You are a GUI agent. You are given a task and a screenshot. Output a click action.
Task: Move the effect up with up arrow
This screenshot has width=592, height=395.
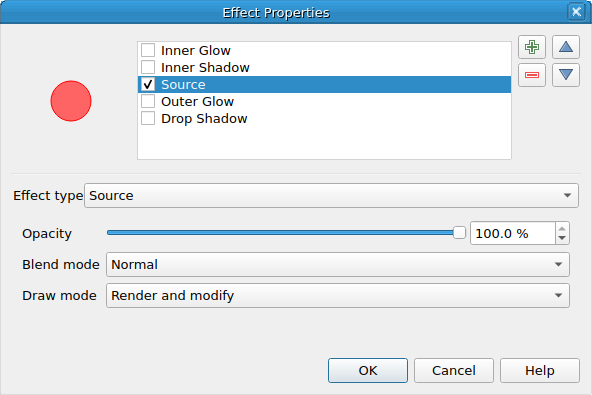coord(566,47)
